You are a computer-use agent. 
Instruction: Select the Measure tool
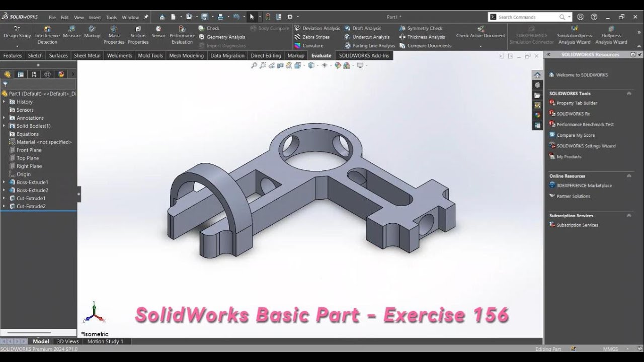coord(71,32)
